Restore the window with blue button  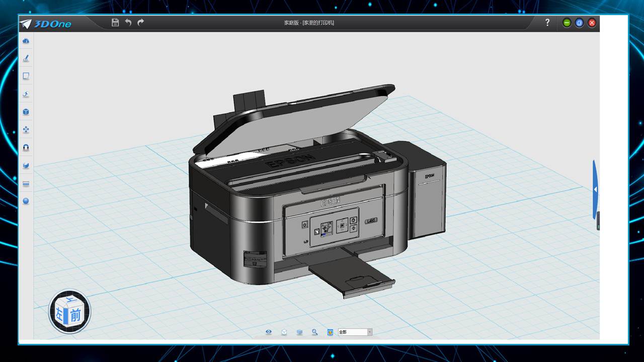[x=580, y=23]
